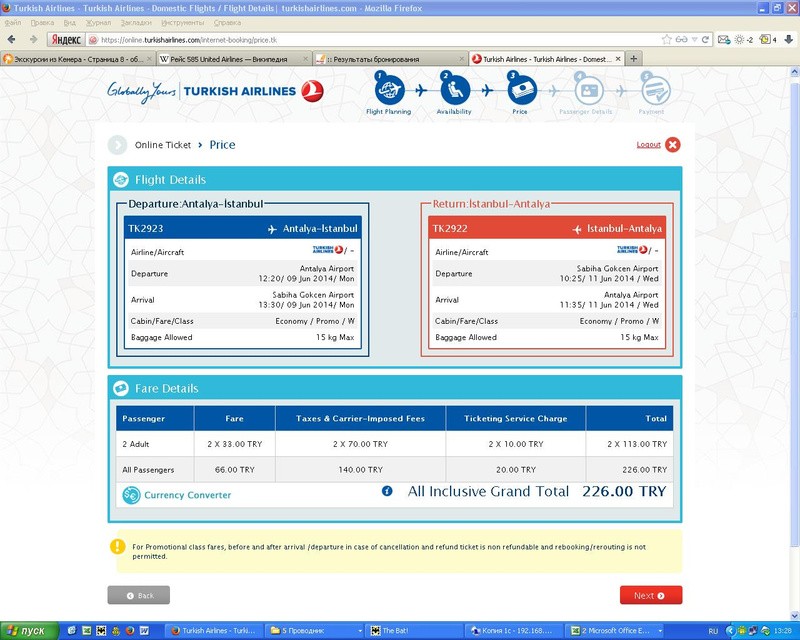Click the Flight Planning step icon
Screen dimensions: 800x640
point(389,89)
